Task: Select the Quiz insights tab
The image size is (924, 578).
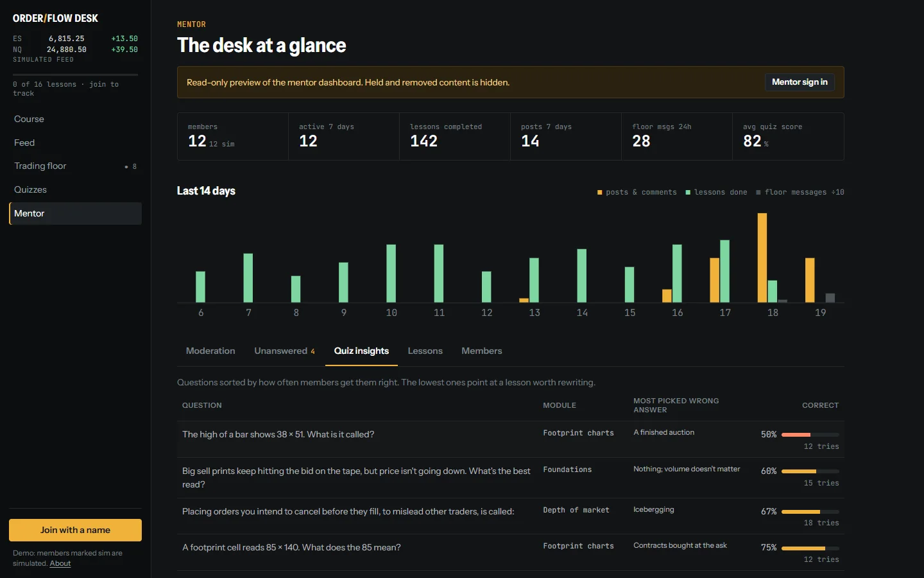Action: click(361, 351)
